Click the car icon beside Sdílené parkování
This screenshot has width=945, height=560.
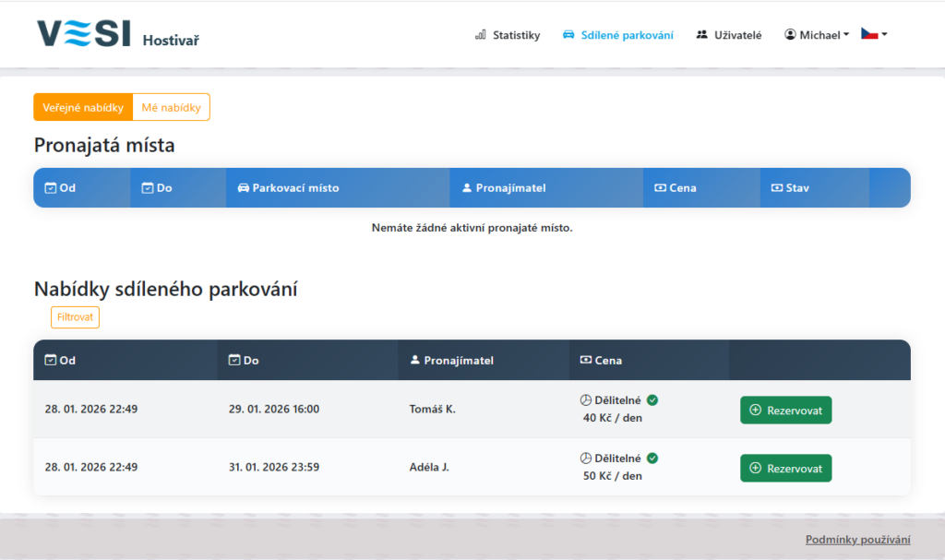click(568, 35)
